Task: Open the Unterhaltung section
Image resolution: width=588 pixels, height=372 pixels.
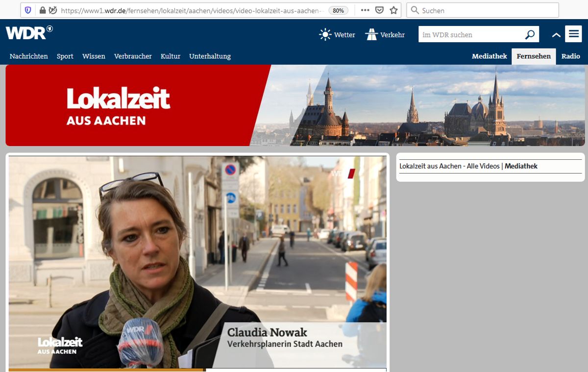Action: (x=210, y=56)
